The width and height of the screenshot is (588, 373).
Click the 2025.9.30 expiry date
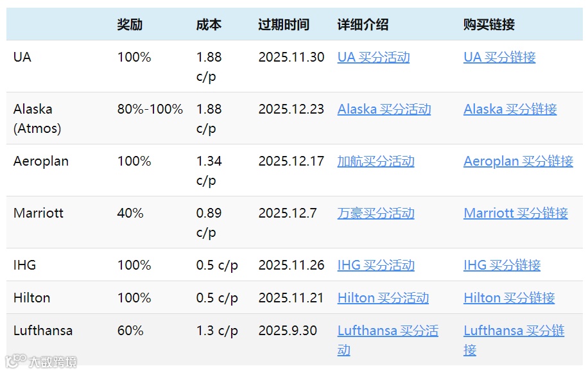pos(288,331)
